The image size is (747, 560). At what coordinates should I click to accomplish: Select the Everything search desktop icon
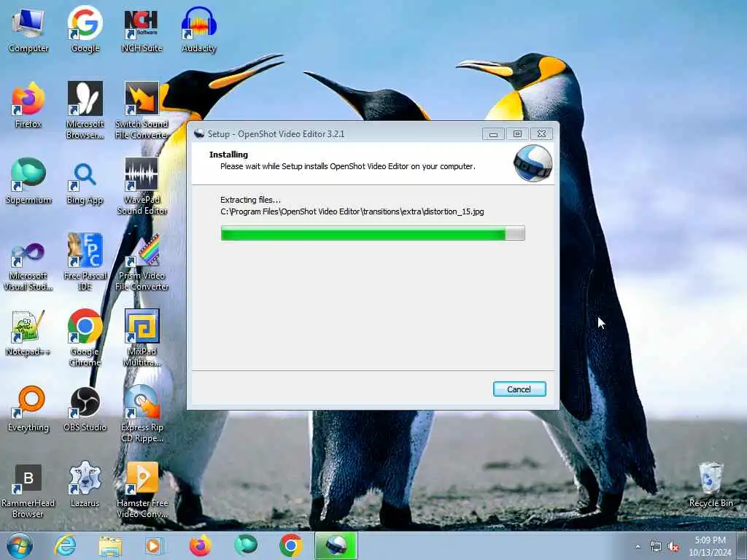click(x=28, y=409)
